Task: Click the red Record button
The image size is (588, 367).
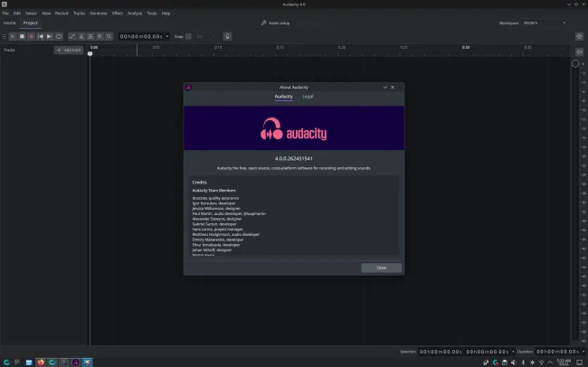Action: coord(31,36)
